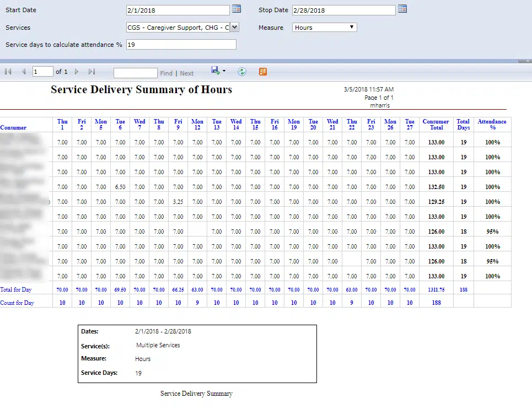Screen dimensions: 532x409
Task: Click the Start Date input field
Action: coord(178,10)
